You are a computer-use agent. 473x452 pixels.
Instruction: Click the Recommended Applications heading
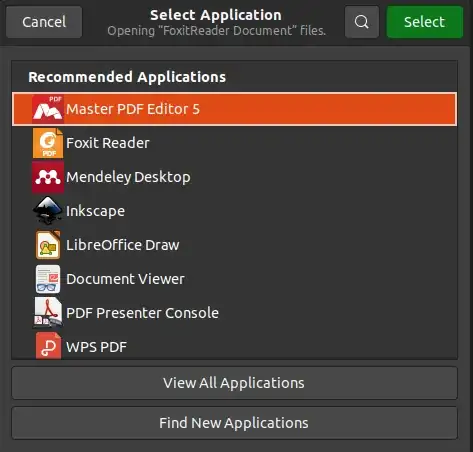coord(127,77)
